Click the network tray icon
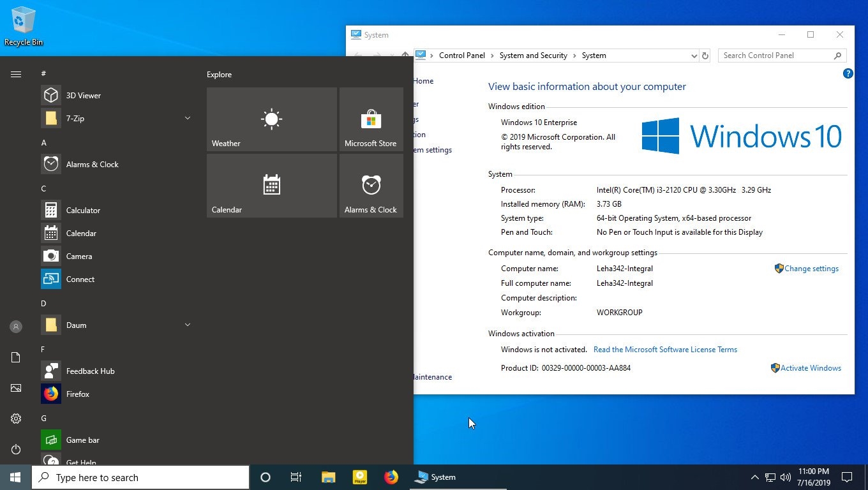This screenshot has width=868, height=490. [x=770, y=477]
